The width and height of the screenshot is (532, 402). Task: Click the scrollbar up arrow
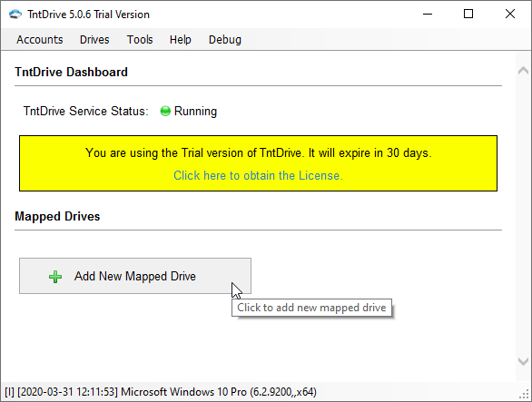(x=523, y=71)
